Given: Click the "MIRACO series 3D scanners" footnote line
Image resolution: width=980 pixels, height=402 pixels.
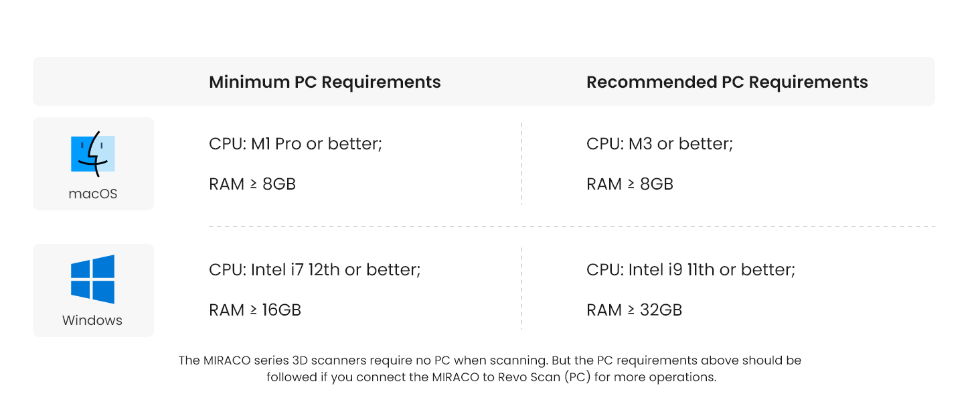Looking at the screenshot, I should (x=489, y=360).
